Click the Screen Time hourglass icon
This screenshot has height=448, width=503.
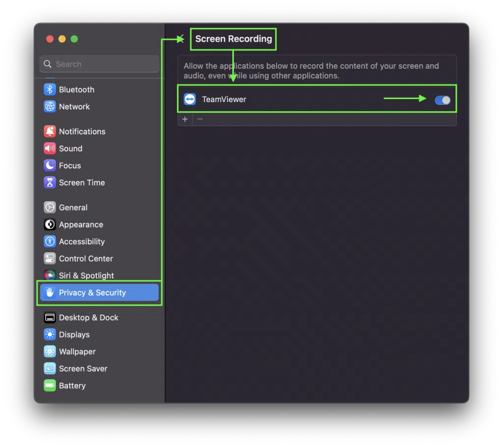(50, 183)
